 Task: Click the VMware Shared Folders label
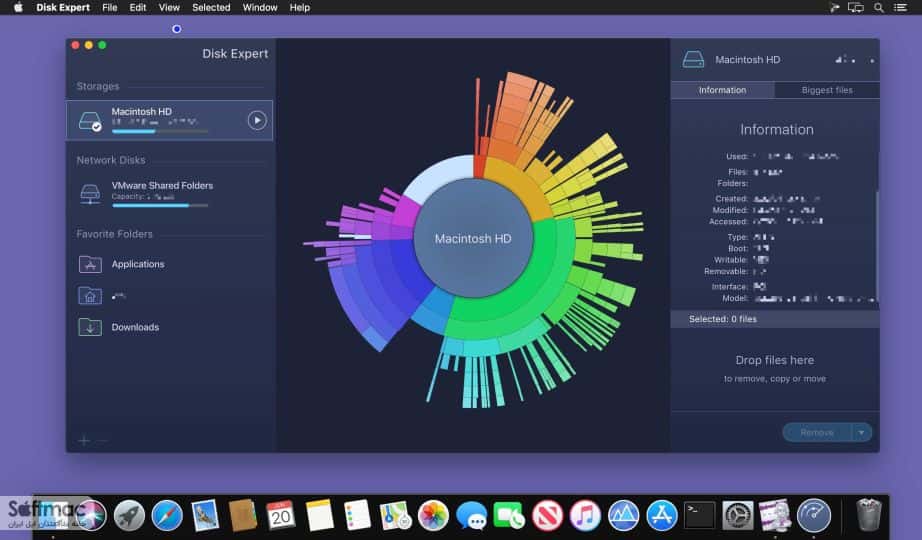(162, 185)
